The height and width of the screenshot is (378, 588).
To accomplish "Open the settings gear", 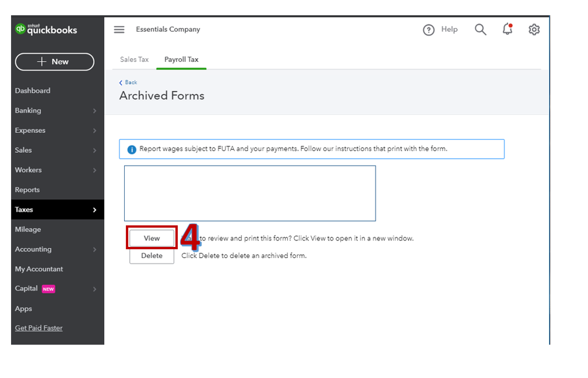I will click(x=534, y=29).
